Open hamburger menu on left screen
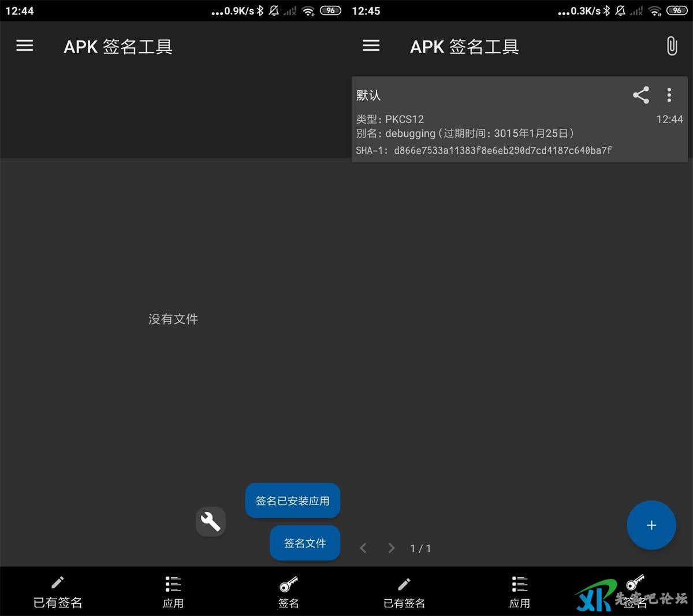This screenshot has width=693, height=616. (x=24, y=46)
